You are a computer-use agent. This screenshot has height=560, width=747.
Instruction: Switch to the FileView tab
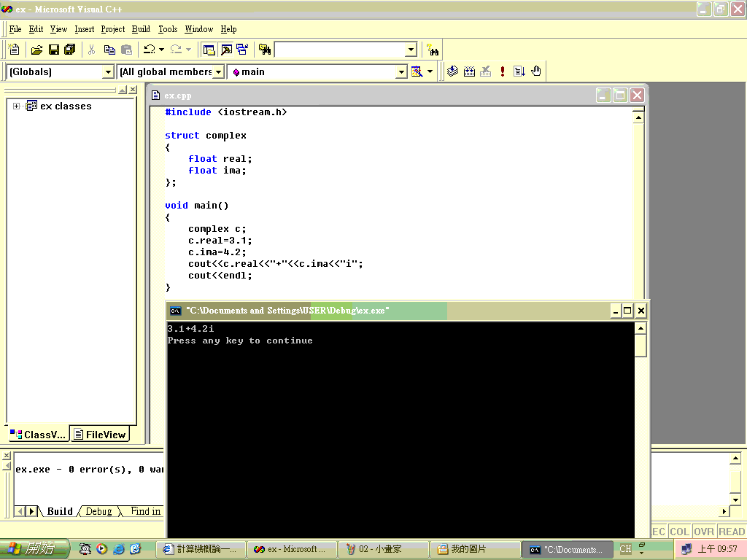(x=100, y=435)
